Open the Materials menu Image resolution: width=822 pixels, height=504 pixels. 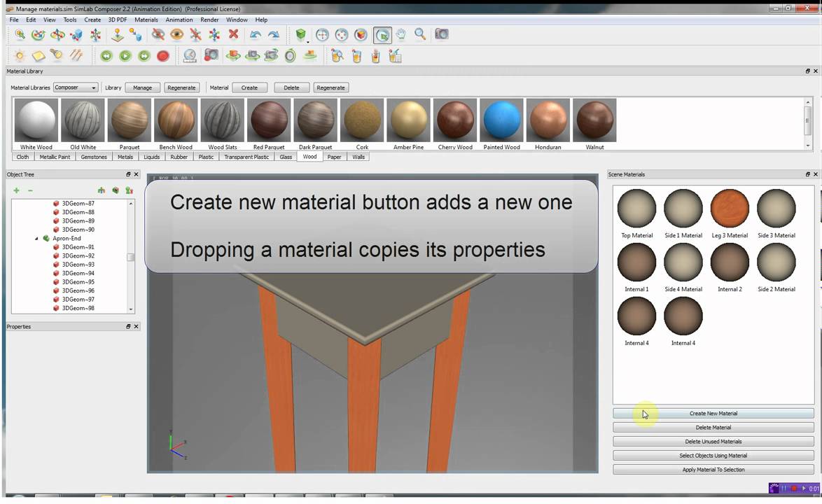pyautogui.click(x=146, y=20)
